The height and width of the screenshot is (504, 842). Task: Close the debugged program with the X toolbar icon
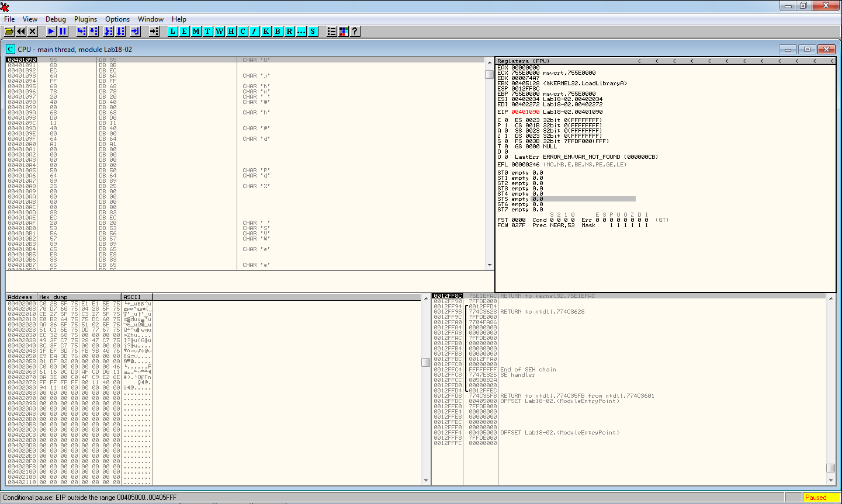tap(33, 32)
